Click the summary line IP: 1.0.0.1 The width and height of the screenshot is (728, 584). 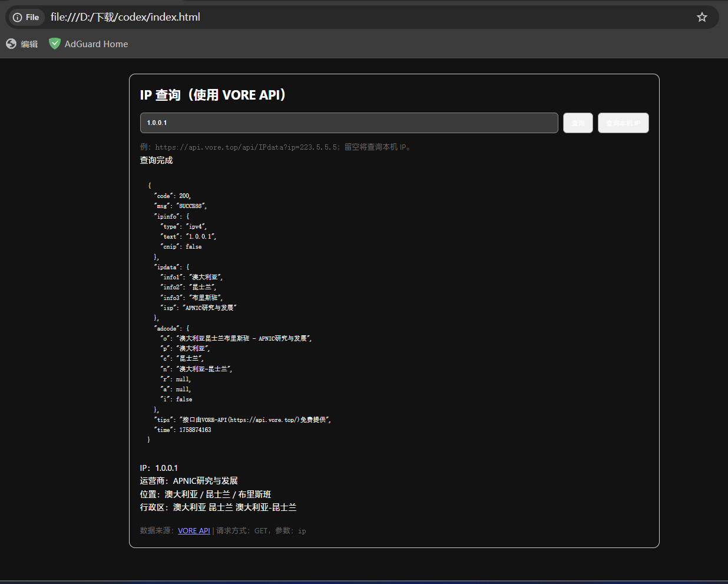pyautogui.click(x=159, y=468)
